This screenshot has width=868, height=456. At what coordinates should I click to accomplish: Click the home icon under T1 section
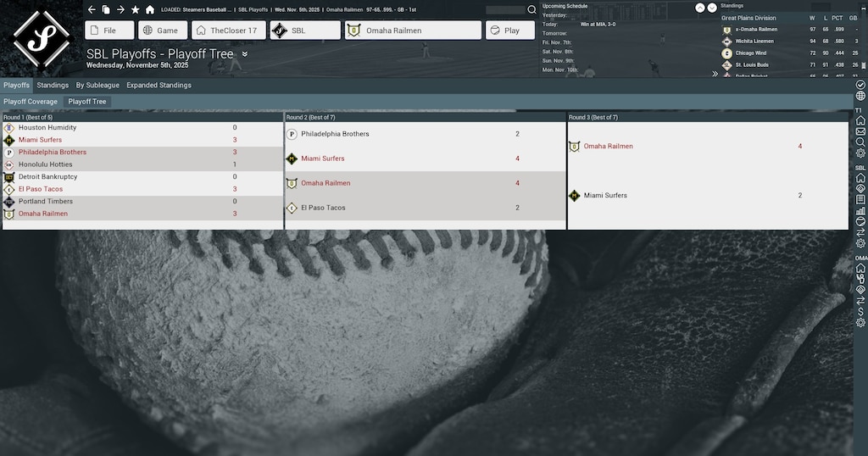pos(860,120)
